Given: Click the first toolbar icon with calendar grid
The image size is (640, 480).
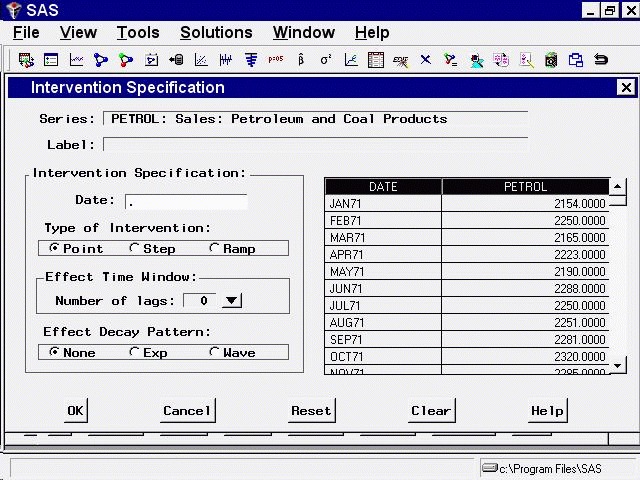Looking at the screenshot, I should coord(26,60).
